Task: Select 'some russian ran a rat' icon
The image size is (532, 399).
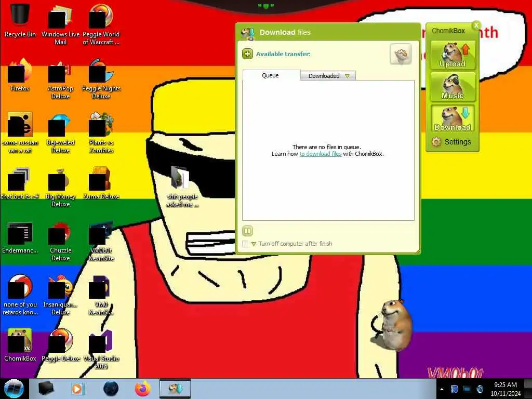Action: point(20,132)
